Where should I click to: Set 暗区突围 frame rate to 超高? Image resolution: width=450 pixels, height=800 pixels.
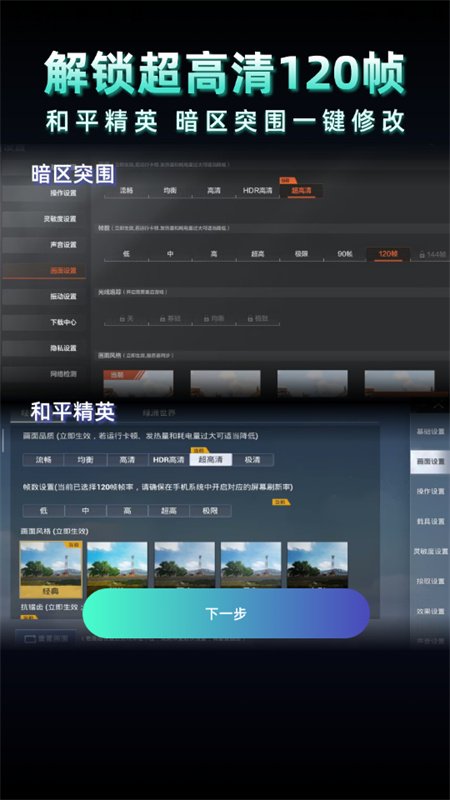click(258, 254)
